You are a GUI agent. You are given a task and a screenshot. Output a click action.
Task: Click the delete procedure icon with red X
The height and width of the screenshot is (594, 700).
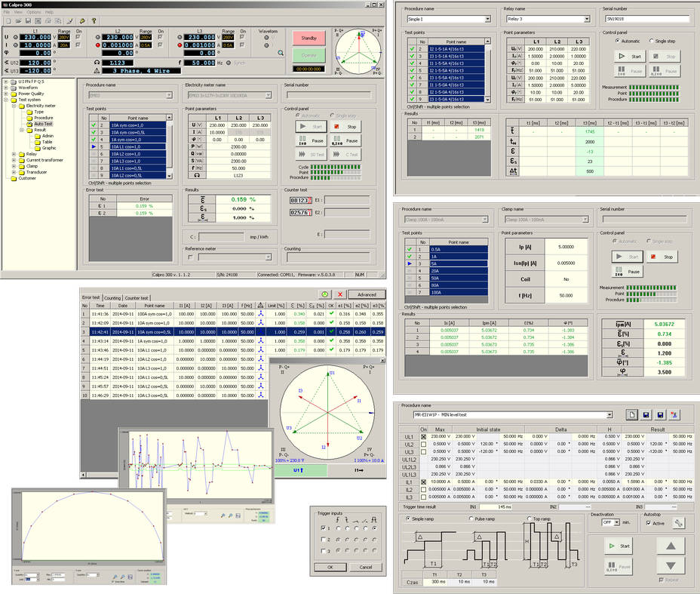674,415
